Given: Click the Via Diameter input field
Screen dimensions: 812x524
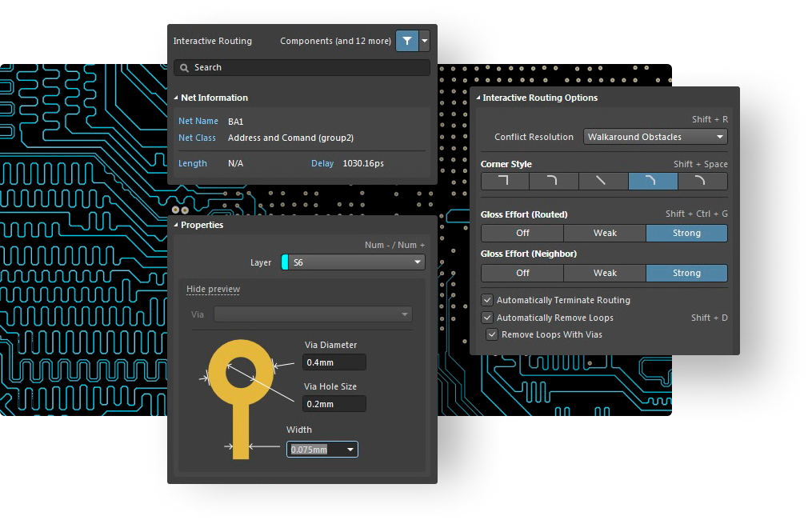Looking at the screenshot, I should point(334,362).
